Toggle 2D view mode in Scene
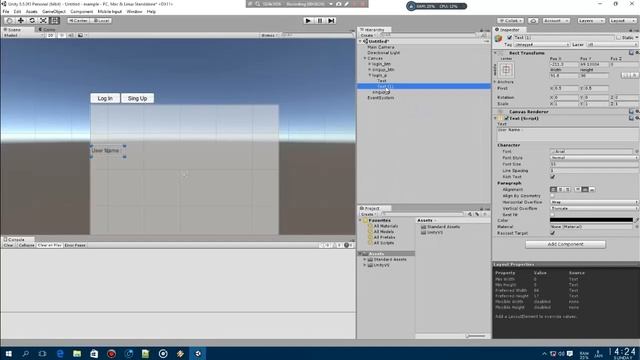The image size is (640, 360). 51,36
